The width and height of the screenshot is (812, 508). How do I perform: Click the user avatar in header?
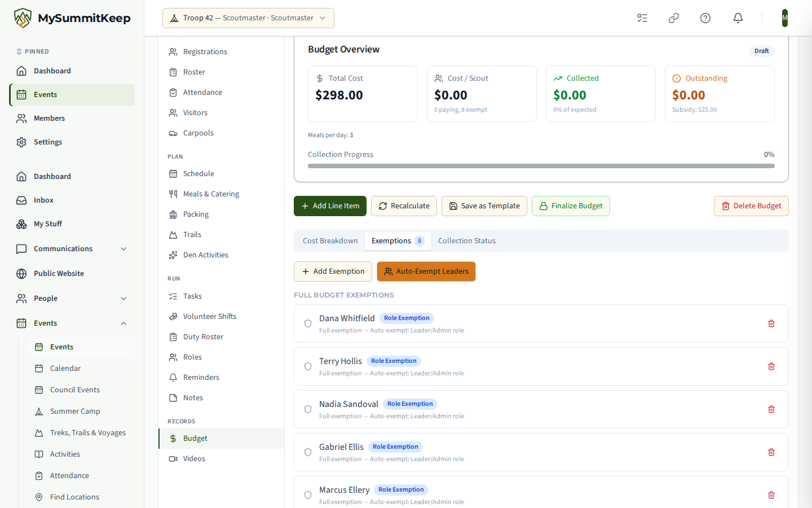785,18
